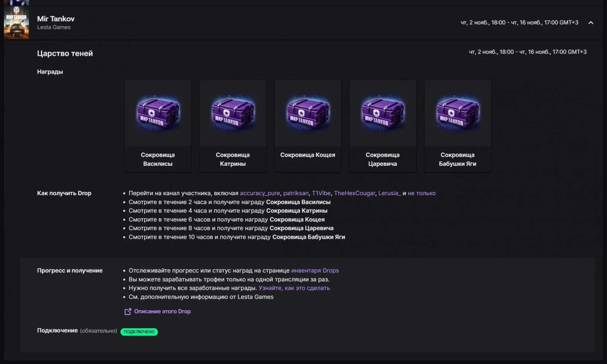Click the external link icon for Drop description
Screen dimensions: 607x364
tap(128, 311)
